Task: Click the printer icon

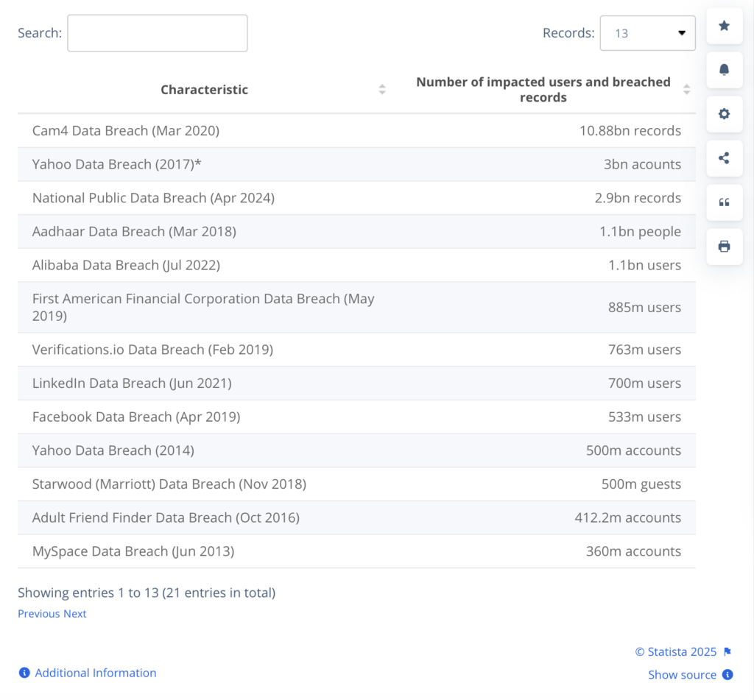Action: coord(724,247)
